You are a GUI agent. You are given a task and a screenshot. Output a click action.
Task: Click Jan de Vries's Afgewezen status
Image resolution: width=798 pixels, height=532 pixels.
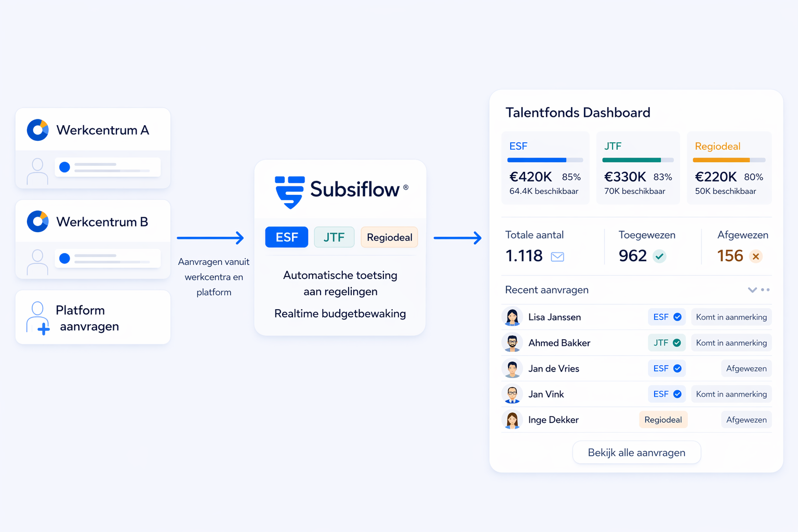click(x=747, y=368)
